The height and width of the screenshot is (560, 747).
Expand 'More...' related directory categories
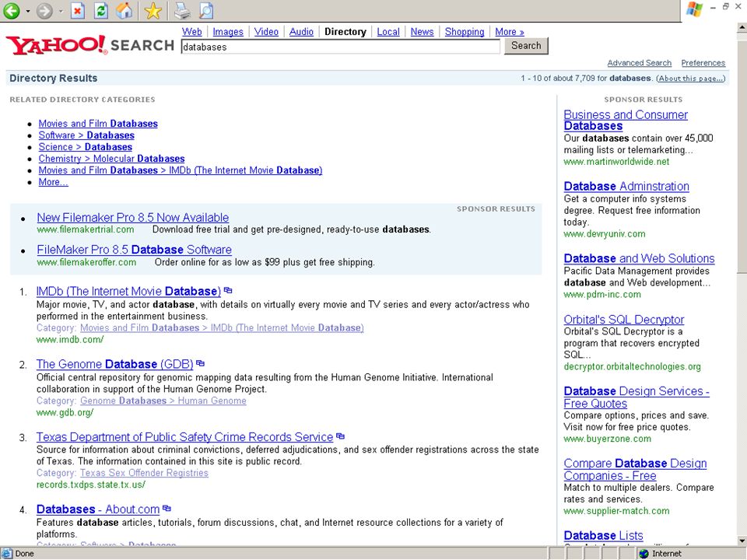click(54, 182)
